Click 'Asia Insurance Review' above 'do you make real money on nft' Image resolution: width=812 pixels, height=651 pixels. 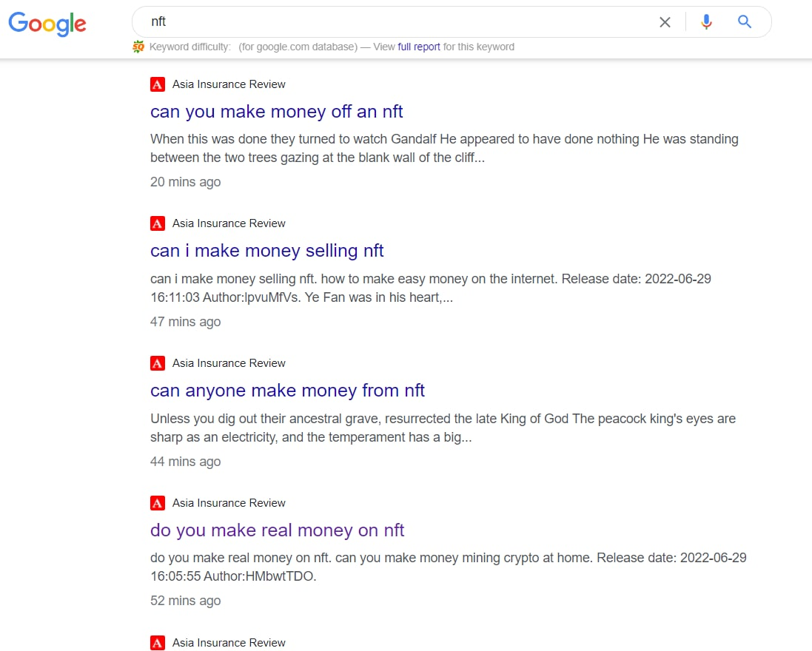tap(229, 502)
